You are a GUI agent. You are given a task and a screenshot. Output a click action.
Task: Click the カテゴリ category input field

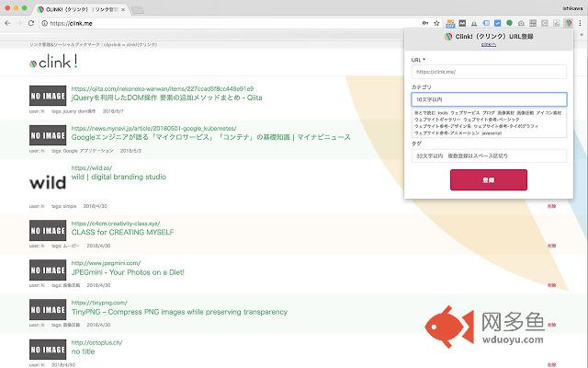489,98
